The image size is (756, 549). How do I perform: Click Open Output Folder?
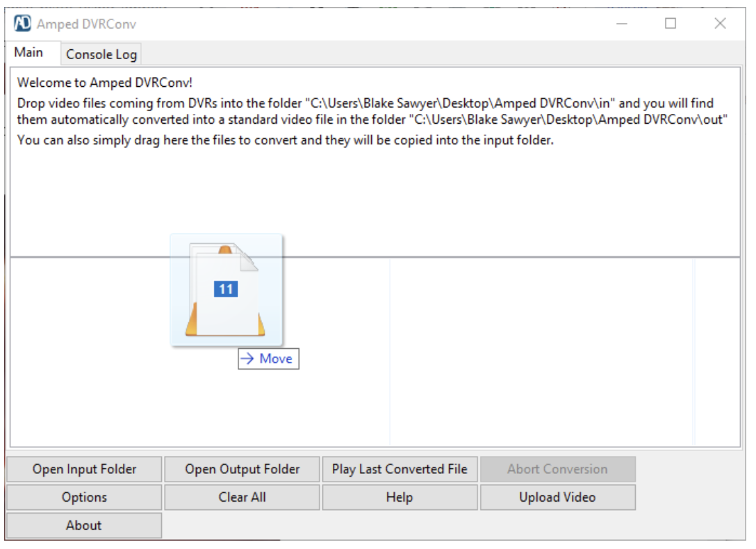[x=242, y=469]
